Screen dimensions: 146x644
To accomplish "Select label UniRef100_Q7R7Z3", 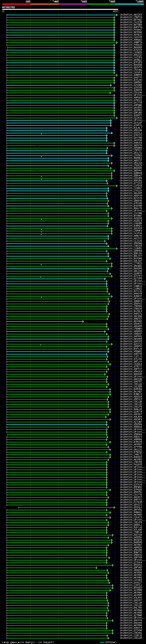I will [131, 135].
